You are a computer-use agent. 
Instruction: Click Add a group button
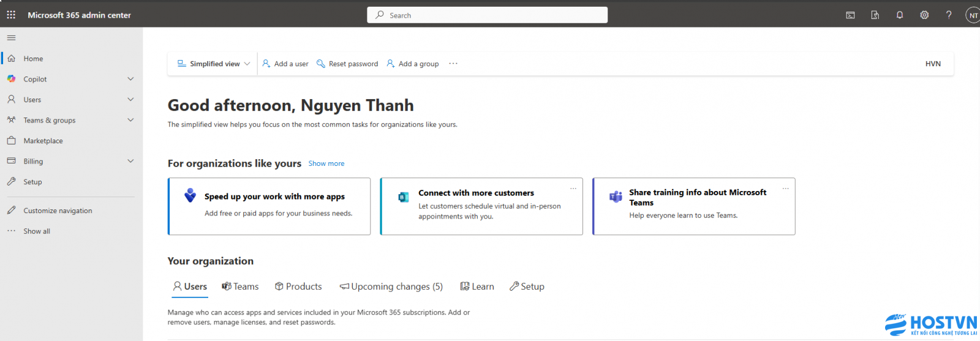click(x=413, y=64)
